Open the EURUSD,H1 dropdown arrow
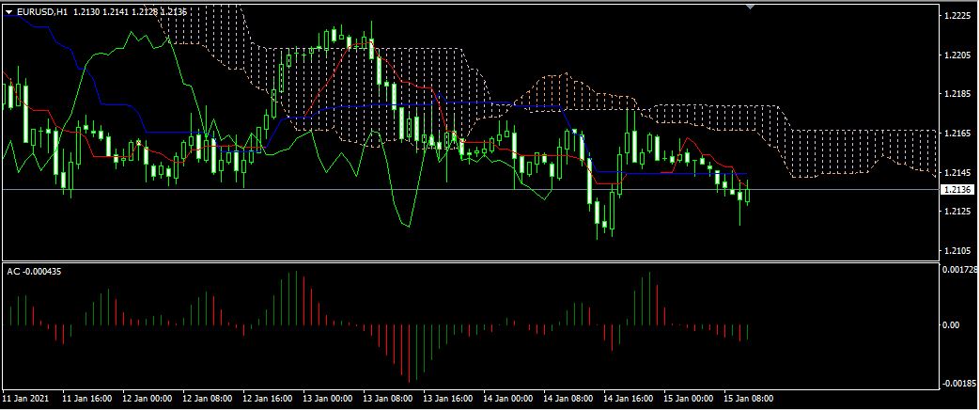980x410 pixels. (x=9, y=11)
